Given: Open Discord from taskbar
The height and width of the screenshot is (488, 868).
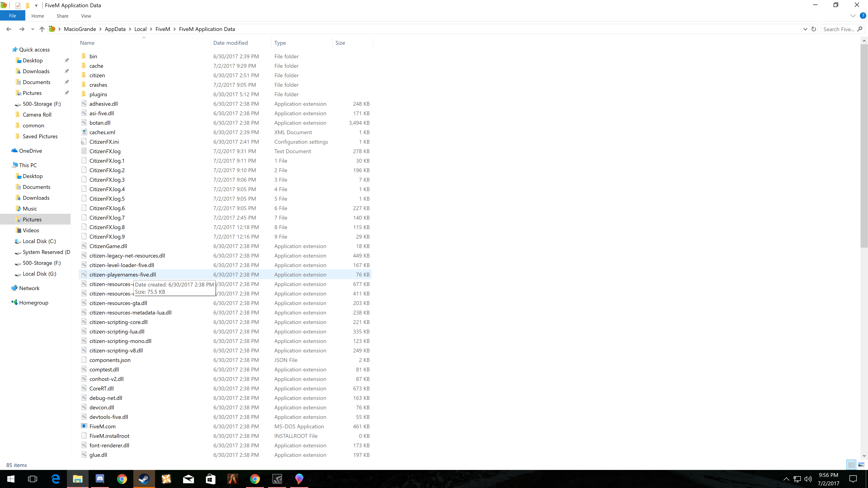Looking at the screenshot, I should point(100,479).
